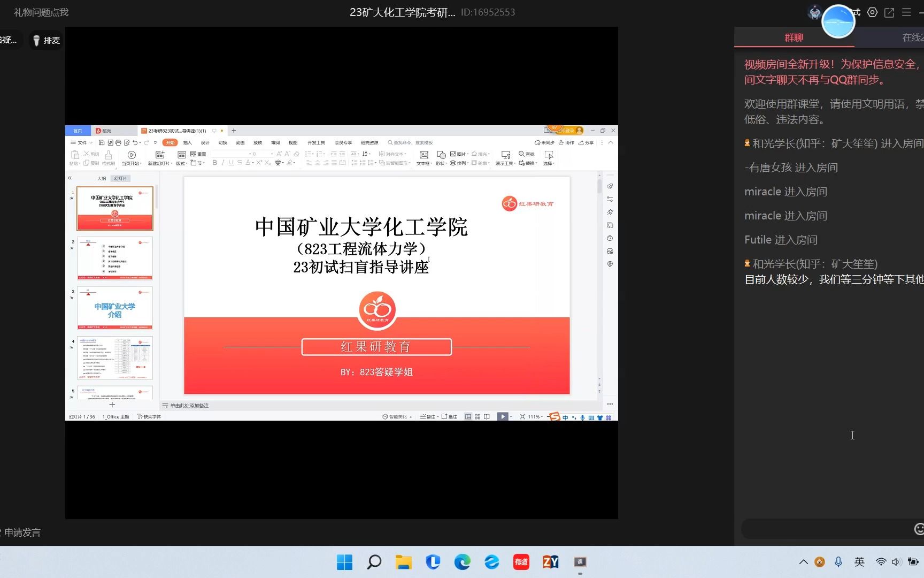Click the 重置 reset button
The image size is (924, 578).
(198, 154)
